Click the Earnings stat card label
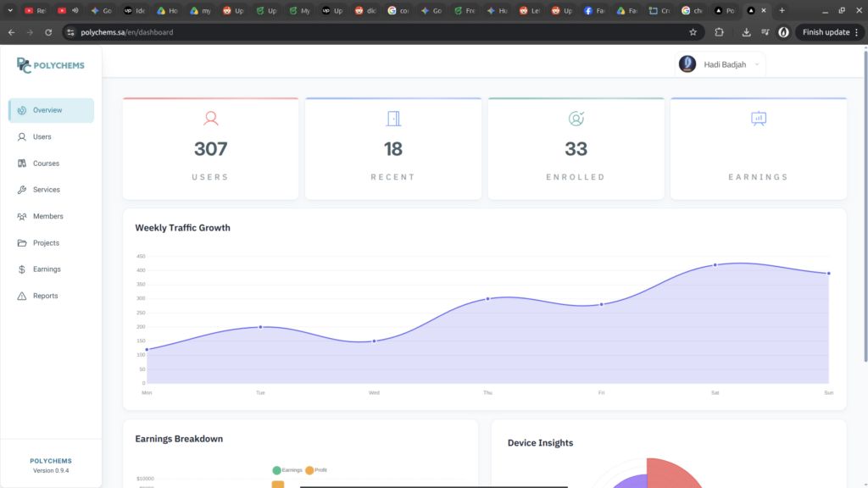This screenshot has width=868, height=488. (759, 177)
